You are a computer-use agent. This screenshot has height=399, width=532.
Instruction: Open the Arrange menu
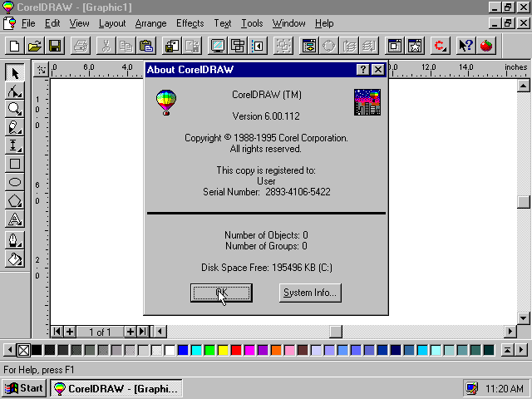[x=150, y=23]
